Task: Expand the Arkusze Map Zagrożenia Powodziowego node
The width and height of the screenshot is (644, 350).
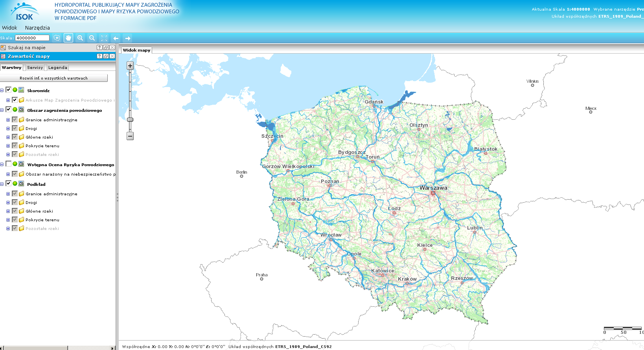Action: tap(8, 100)
